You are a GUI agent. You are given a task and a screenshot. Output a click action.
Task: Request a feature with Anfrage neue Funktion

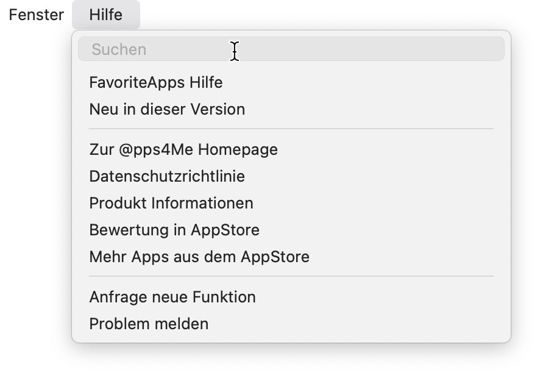[x=291, y=298]
